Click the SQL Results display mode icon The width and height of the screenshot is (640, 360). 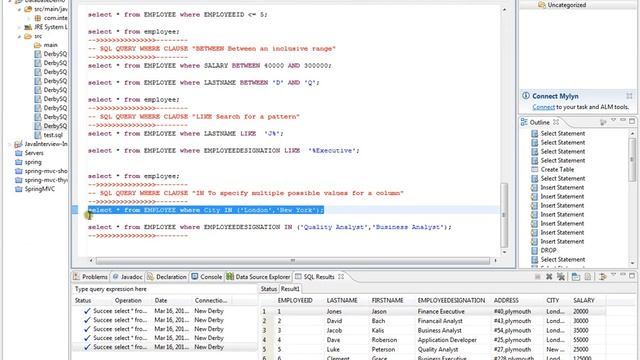pos(576,277)
